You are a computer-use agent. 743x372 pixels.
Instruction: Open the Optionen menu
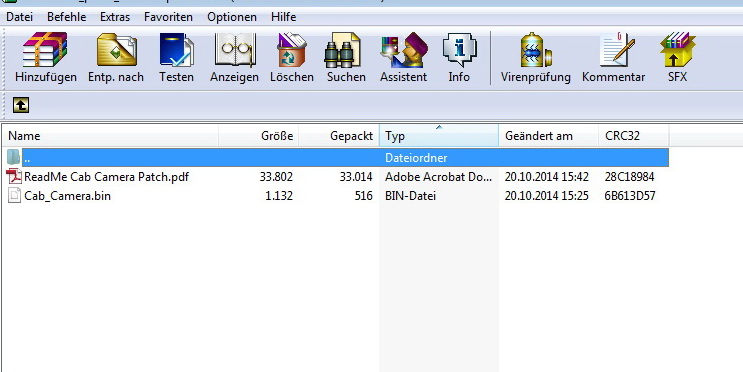coord(232,17)
